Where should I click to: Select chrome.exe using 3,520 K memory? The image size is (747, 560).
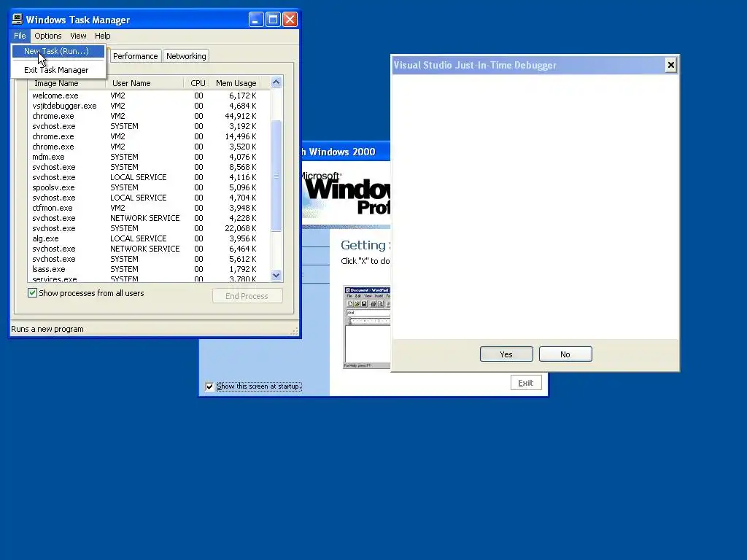(145, 147)
